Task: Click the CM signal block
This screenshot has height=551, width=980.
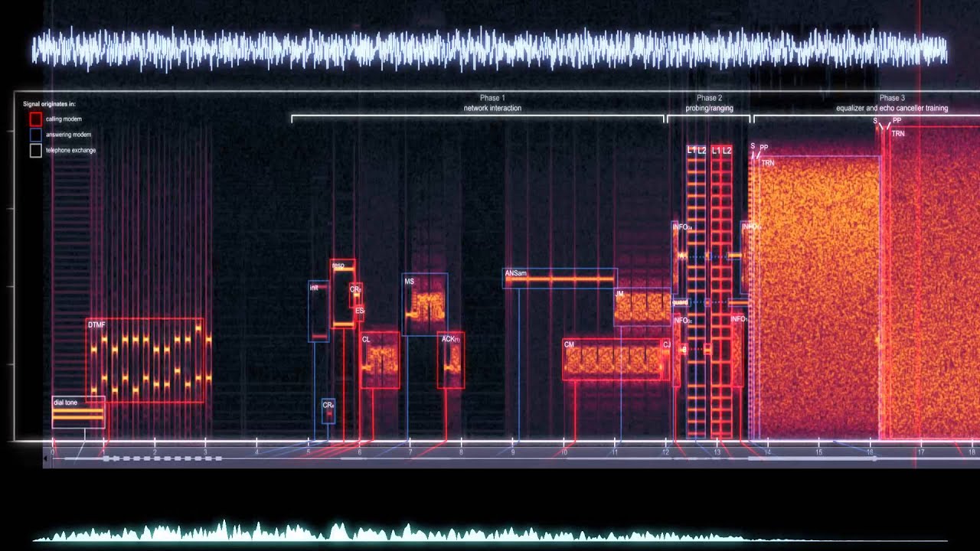Action: 616,360
